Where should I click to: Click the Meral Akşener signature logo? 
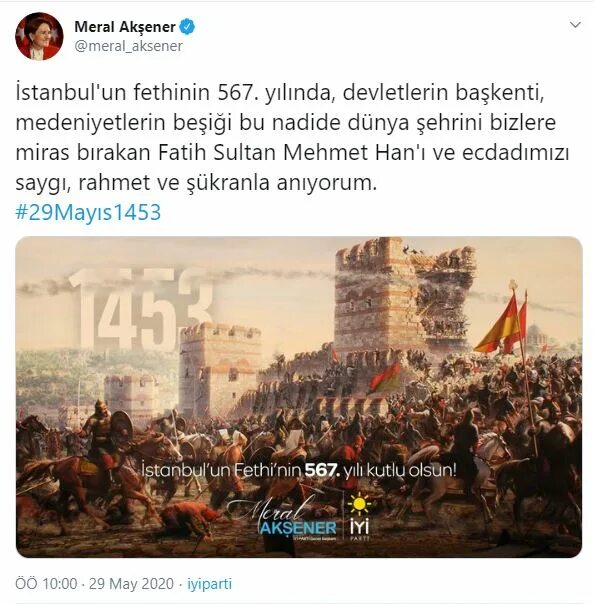pos(282,519)
